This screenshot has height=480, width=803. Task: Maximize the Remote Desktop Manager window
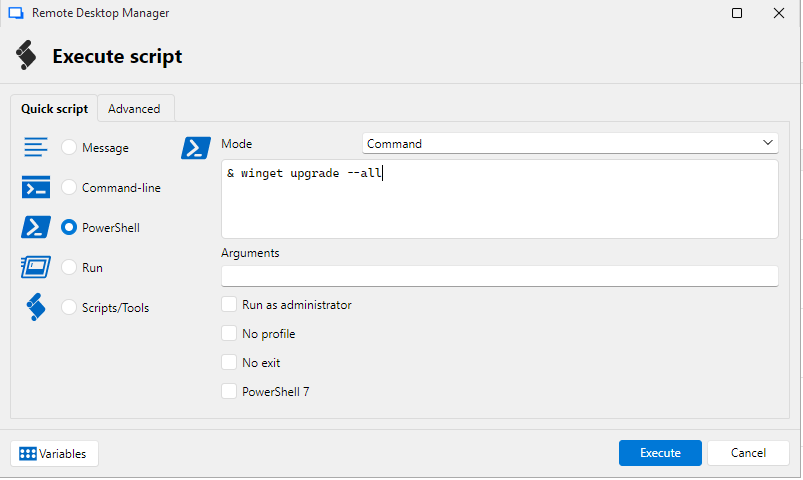tap(737, 13)
